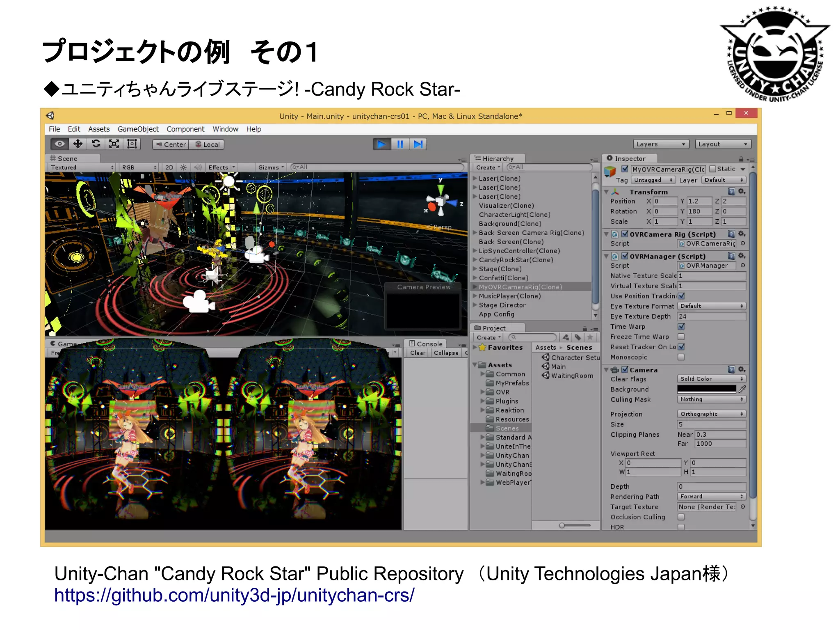Open OVRCamera Rig component gear menu
The image size is (840, 630).
(x=742, y=234)
